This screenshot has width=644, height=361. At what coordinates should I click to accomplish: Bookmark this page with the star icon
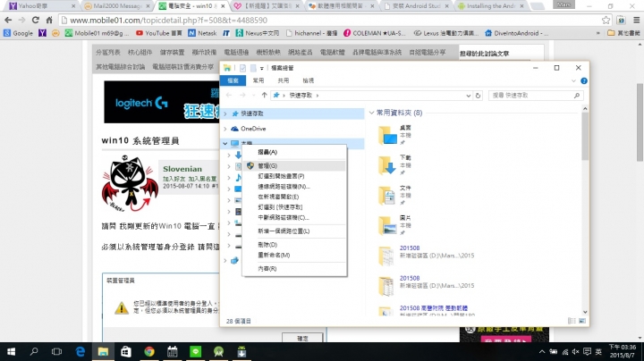[606, 20]
